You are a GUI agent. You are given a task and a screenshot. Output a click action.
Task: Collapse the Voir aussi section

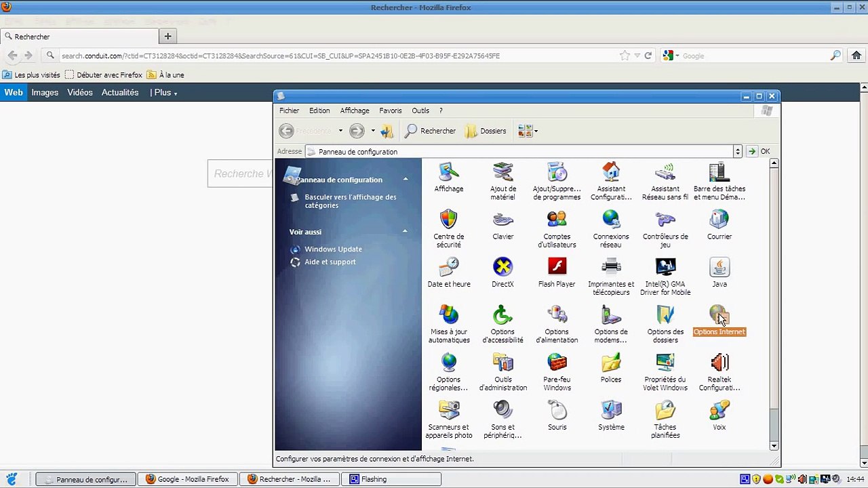(406, 231)
